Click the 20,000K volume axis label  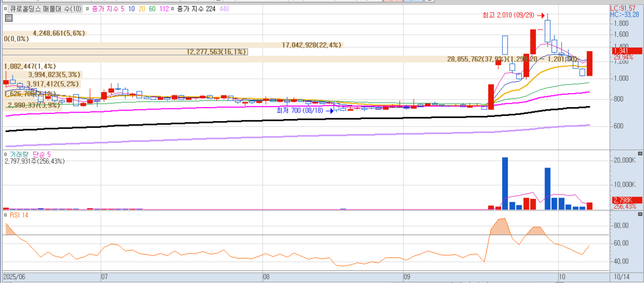pos(625,160)
